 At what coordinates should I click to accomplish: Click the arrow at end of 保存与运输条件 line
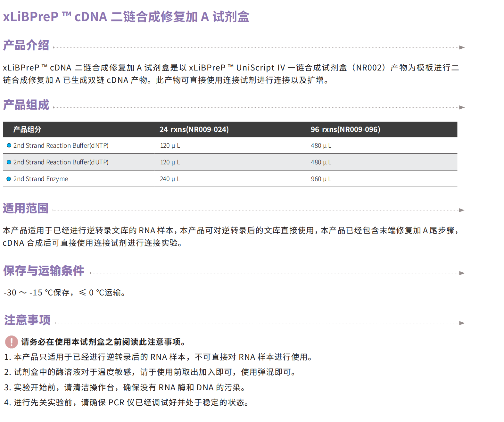coord(462,273)
